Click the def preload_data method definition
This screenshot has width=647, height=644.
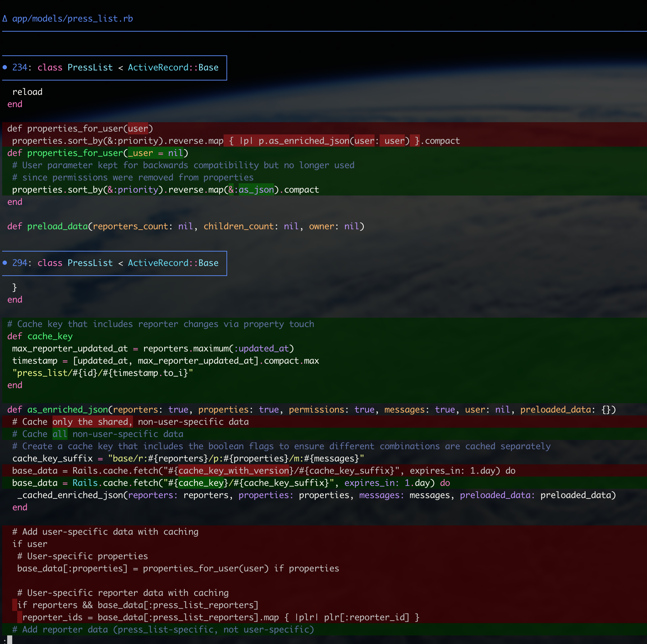[58, 226]
